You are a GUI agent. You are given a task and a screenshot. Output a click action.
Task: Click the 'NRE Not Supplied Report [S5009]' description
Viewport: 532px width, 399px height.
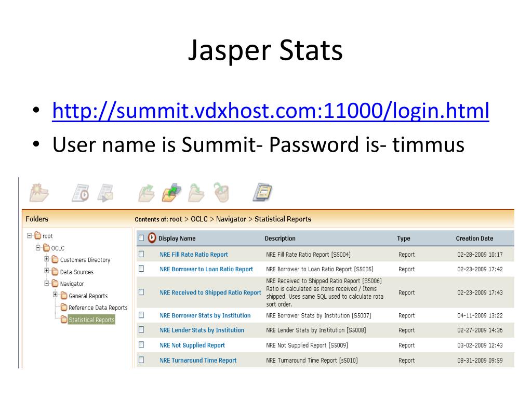tap(307, 345)
